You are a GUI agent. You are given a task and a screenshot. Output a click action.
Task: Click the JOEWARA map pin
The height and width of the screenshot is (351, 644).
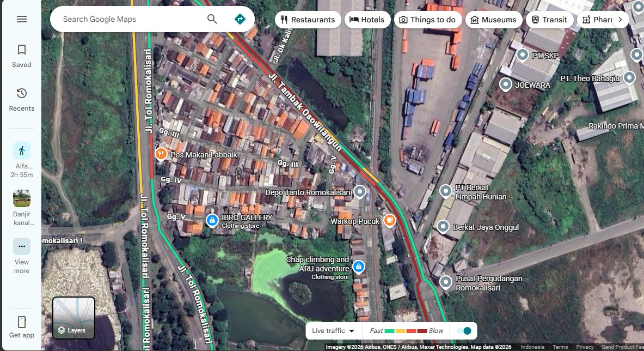point(506,84)
